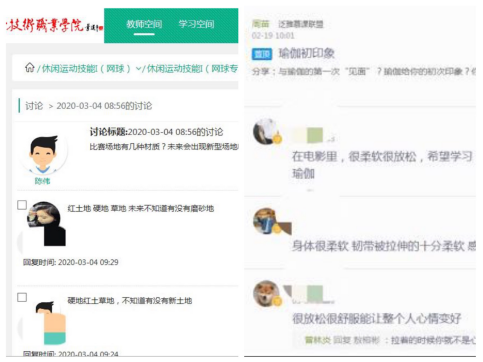The width and height of the screenshot is (483, 362).
Task: Click the college logo in header
Action: click(54, 25)
